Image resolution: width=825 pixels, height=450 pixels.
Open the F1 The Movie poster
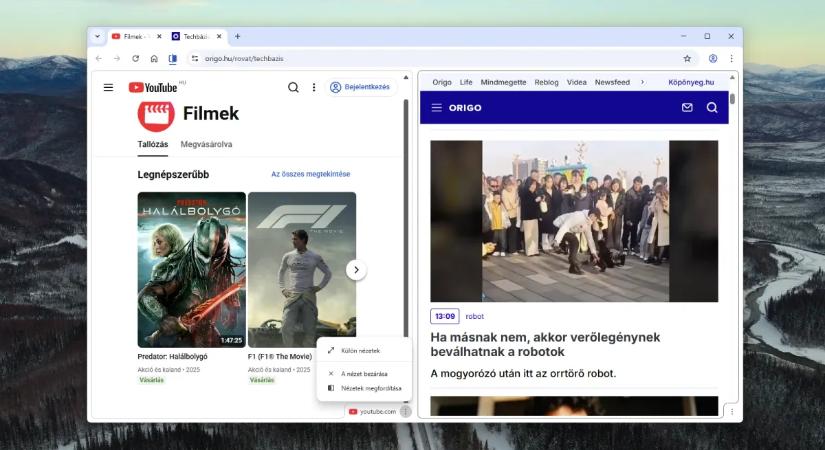[x=302, y=269]
